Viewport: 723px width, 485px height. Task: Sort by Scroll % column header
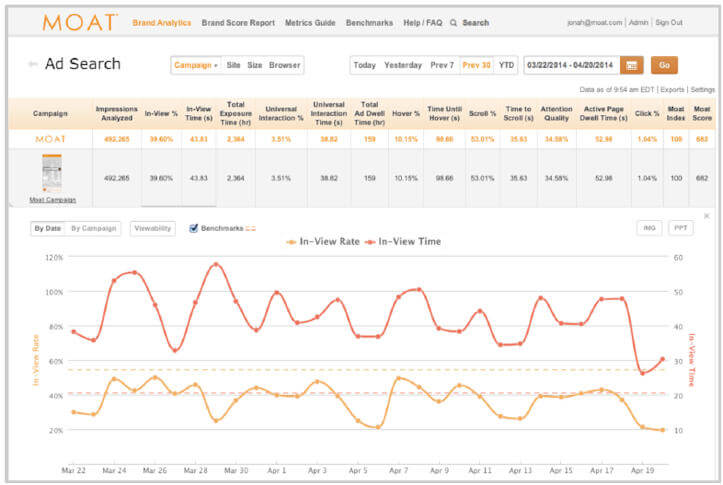pos(482,113)
